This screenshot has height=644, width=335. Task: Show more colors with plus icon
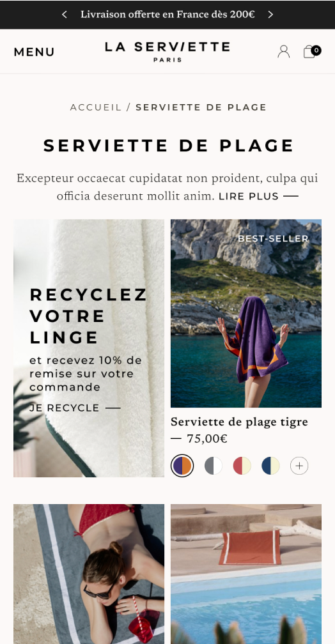pos(299,466)
